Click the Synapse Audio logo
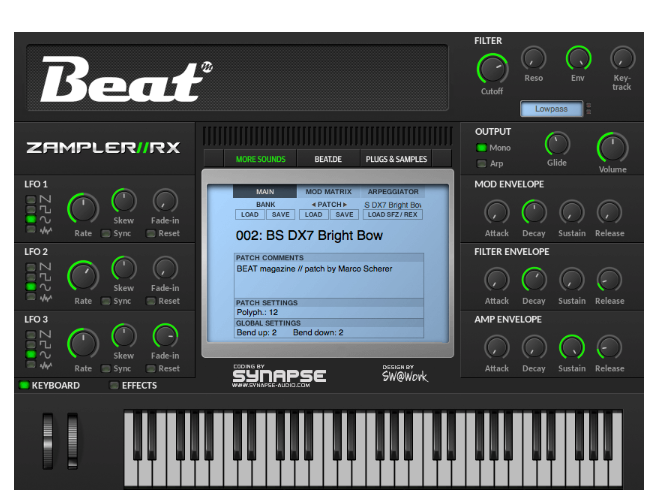 coord(279,374)
